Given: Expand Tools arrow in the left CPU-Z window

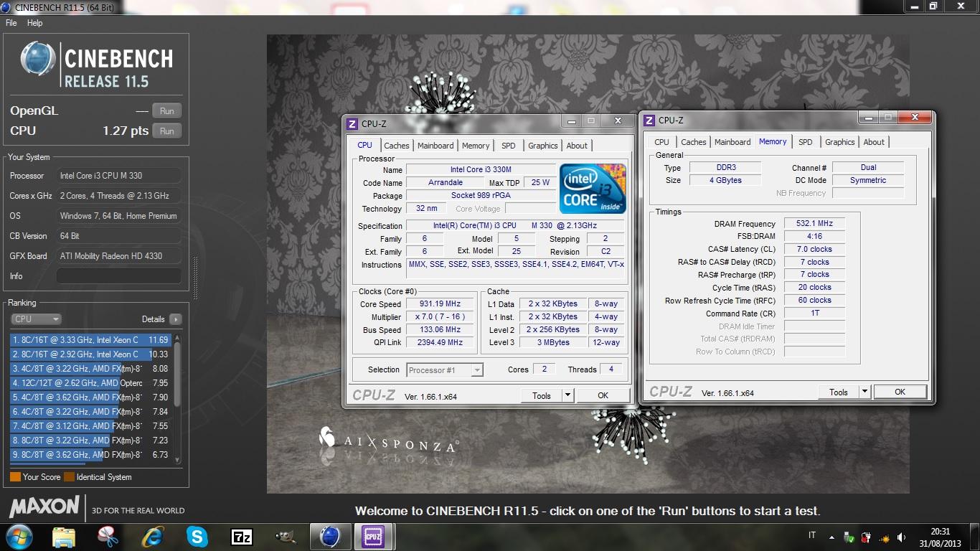Looking at the screenshot, I should click(x=567, y=395).
